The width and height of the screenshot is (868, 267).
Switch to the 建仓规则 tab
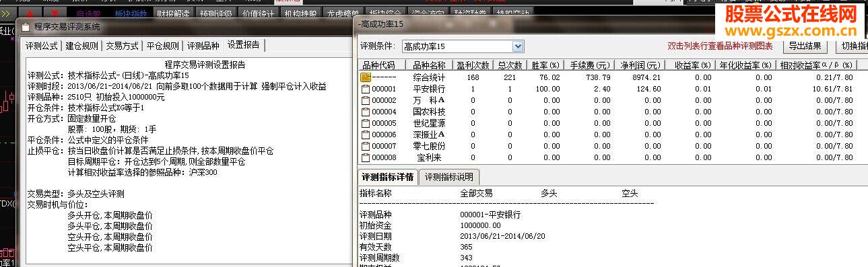[x=81, y=46]
